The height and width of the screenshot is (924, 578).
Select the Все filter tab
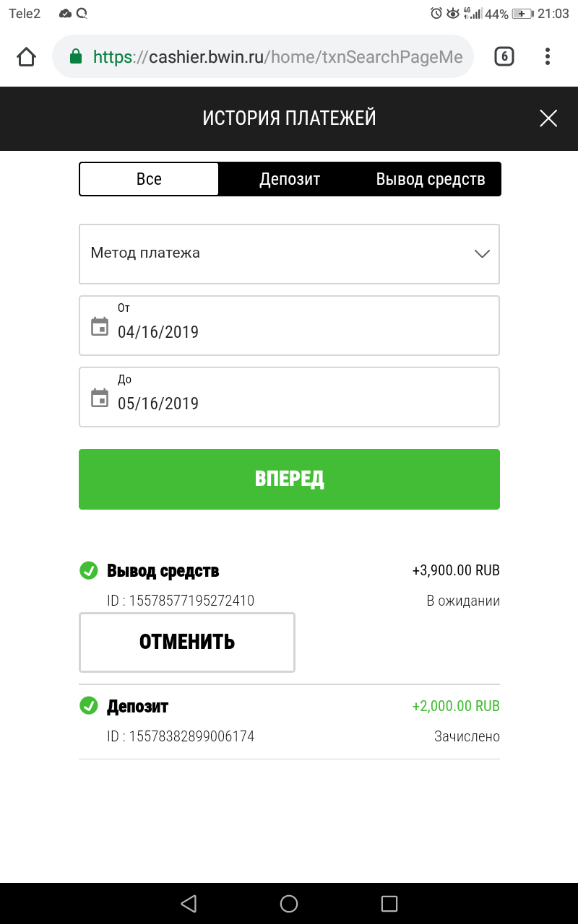coord(149,179)
